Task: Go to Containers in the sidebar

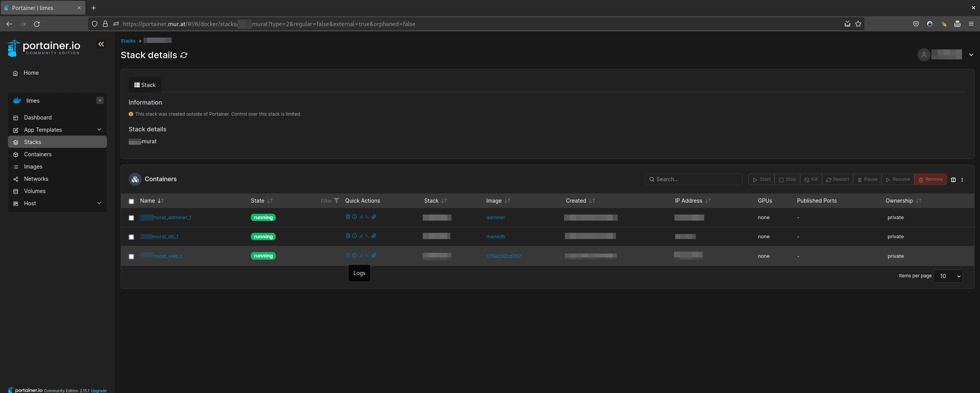Action: [x=38, y=154]
